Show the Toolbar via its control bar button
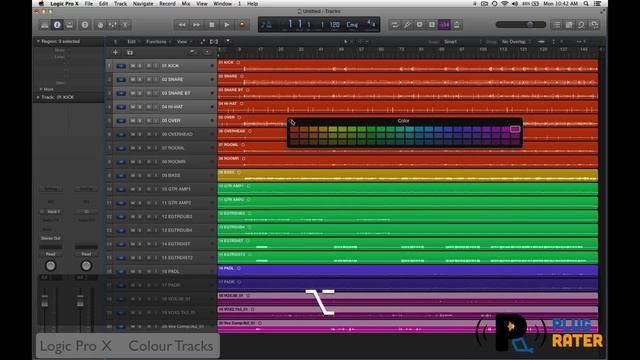The image size is (640, 360). pyautogui.click(x=70, y=25)
